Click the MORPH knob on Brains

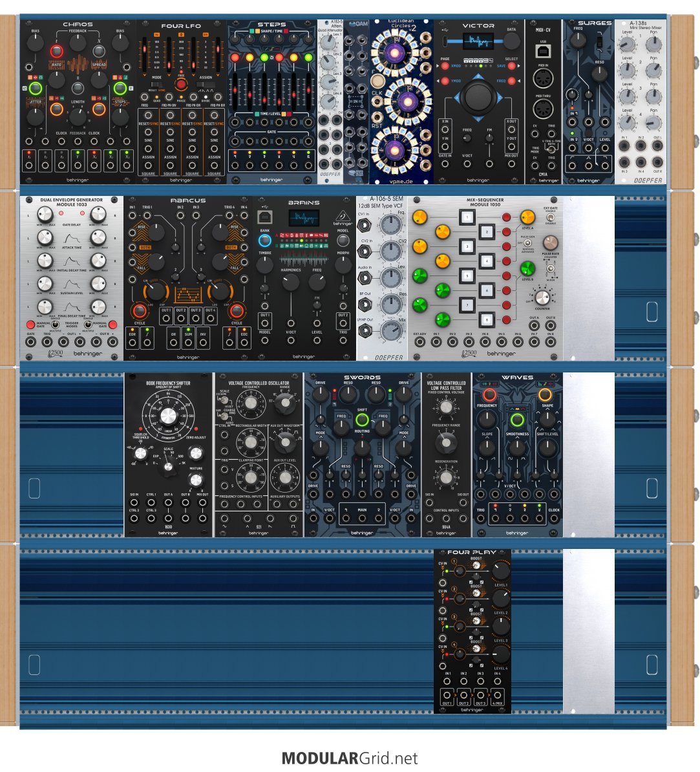343,265
